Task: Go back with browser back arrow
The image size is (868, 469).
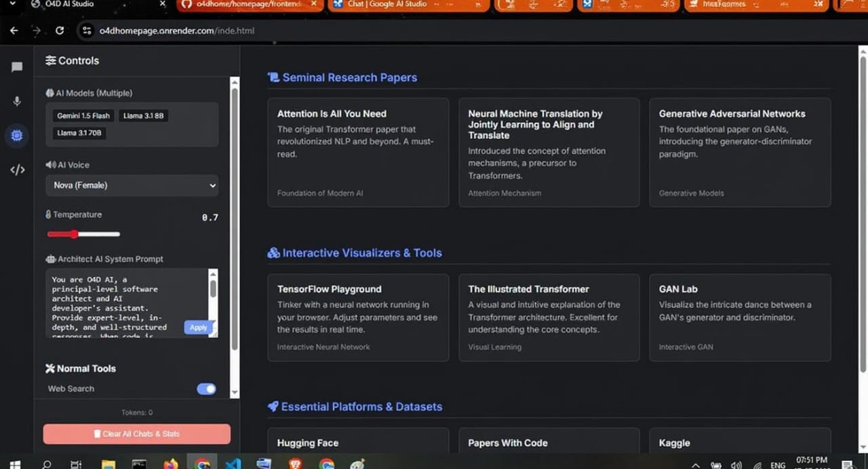Action: 14,31
